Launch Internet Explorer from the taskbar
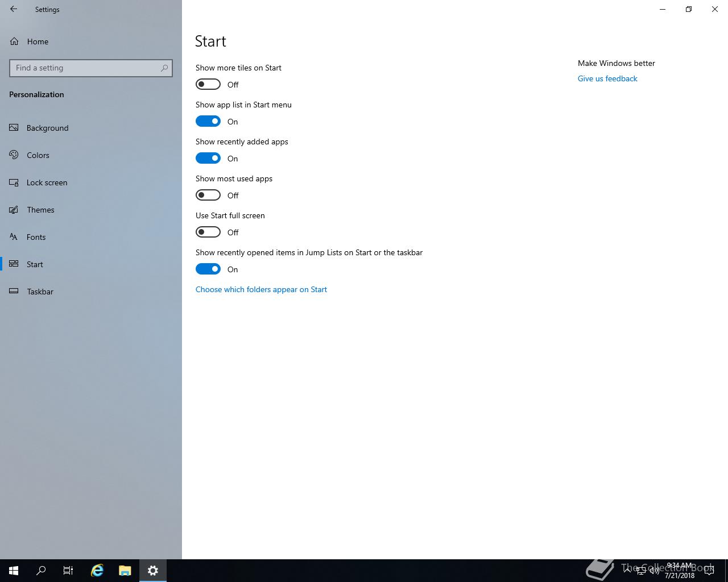The width and height of the screenshot is (728, 582). click(x=97, y=571)
